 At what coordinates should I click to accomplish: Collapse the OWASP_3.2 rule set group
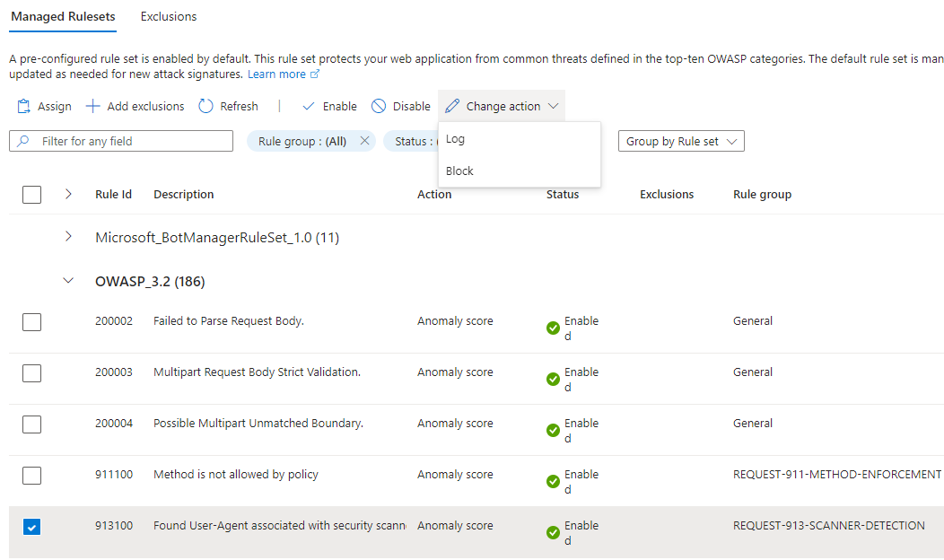[68, 281]
